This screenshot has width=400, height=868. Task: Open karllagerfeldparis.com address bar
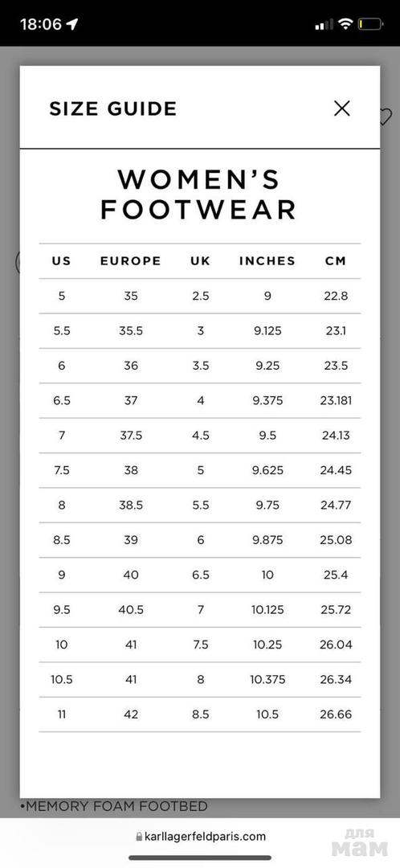point(200,837)
